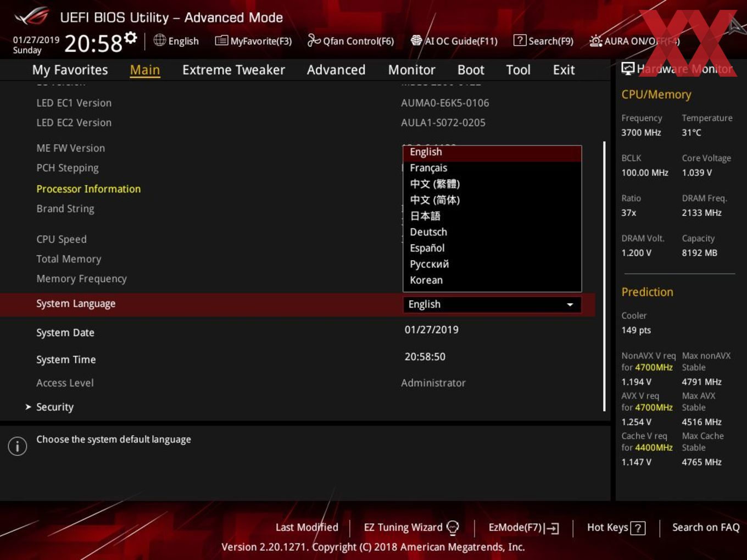Click the info circle icon
The width and height of the screenshot is (747, 560).
(x=18, y=446)
